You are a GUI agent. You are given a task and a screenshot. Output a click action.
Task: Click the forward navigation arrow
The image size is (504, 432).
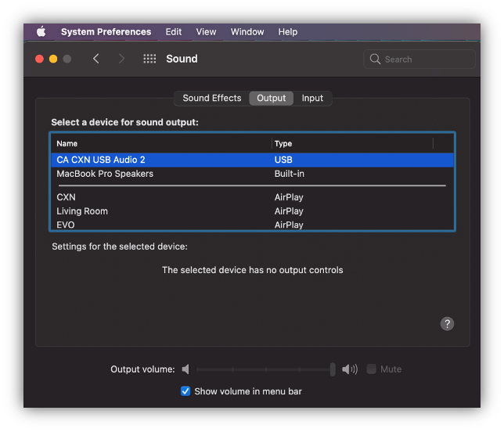coord(121,59)
